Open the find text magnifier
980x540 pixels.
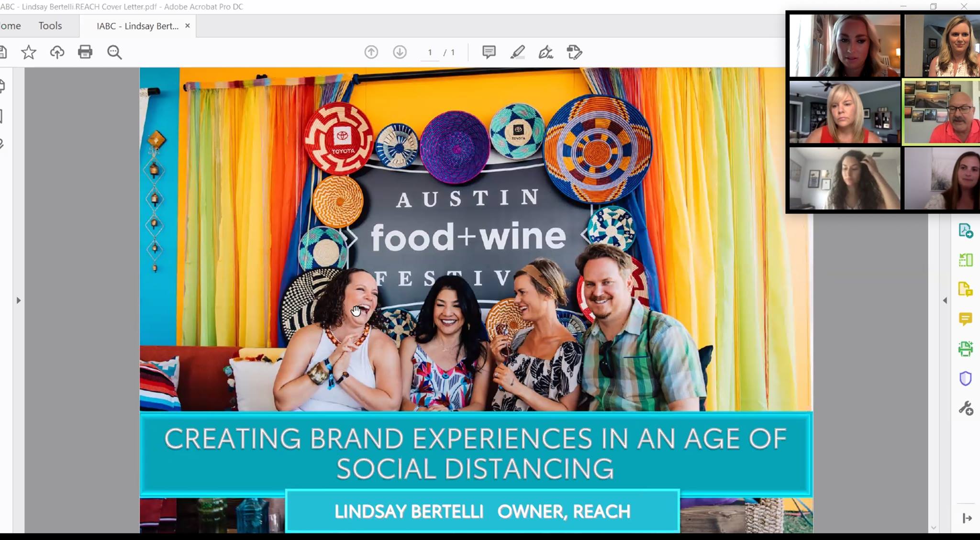(x=114, y=52)
